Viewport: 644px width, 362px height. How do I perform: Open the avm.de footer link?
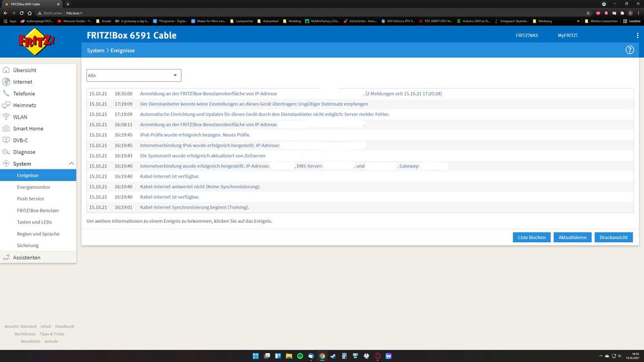pos(51,341)
